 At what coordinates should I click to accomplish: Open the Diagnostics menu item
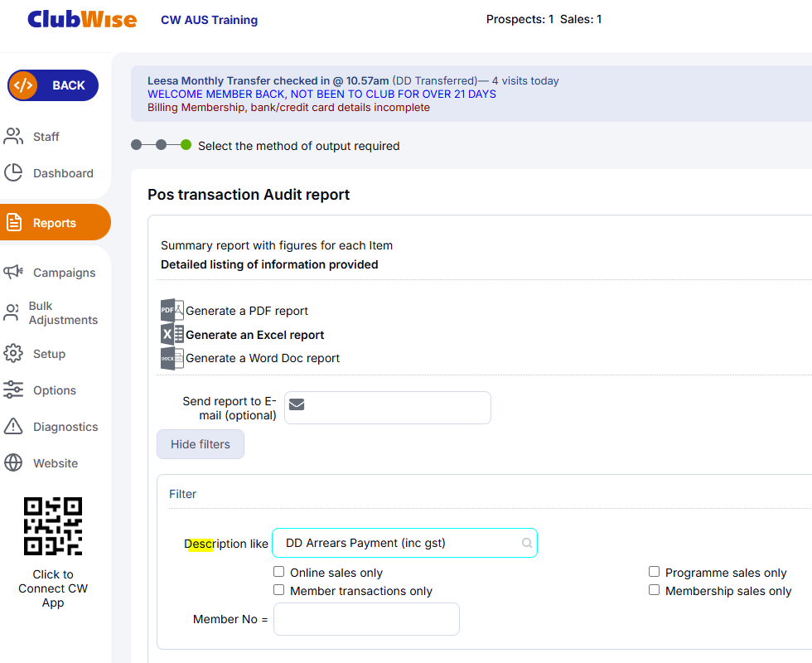[x=65, y=427]
